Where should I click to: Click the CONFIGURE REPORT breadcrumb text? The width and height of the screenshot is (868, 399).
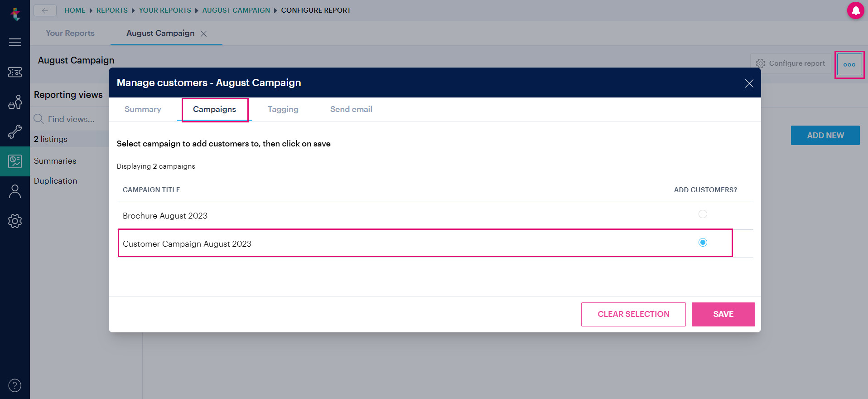click(316, 10)
